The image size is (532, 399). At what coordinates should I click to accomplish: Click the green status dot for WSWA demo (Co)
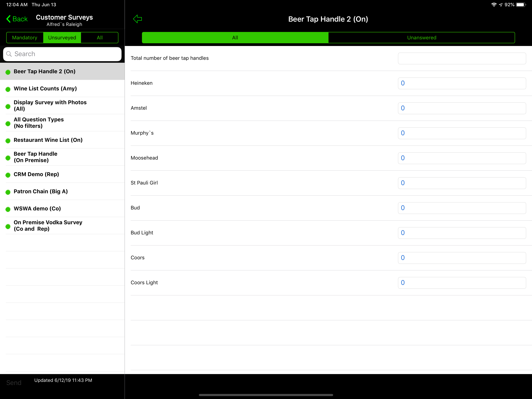[8, 209]
